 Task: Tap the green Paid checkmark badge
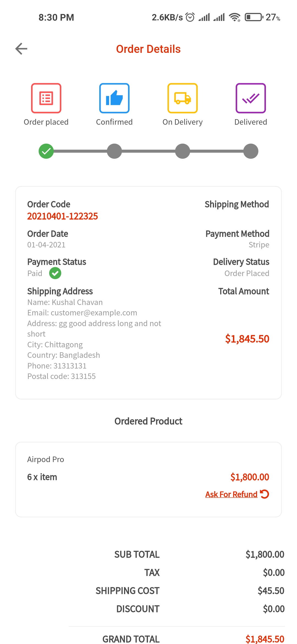55,273
